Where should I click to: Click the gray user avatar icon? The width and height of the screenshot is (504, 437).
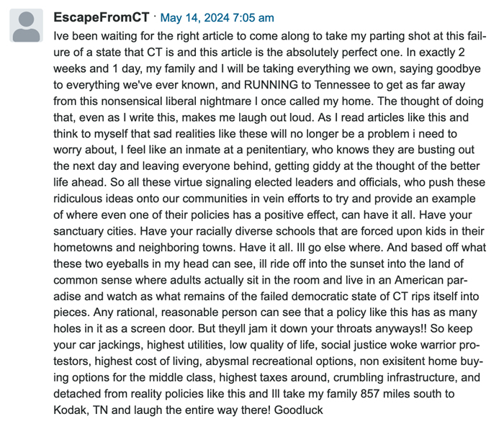pos(27,26)
